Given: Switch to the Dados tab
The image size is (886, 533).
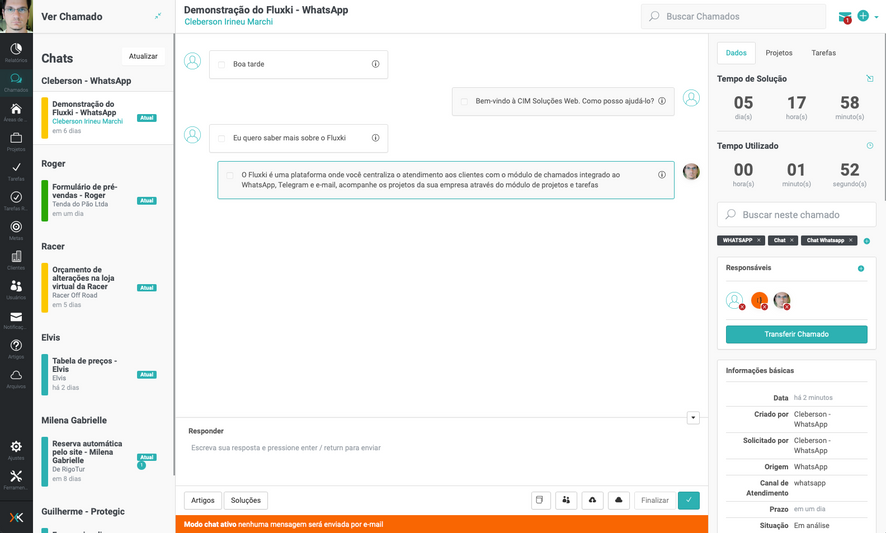Looking at the screenshot, I should pyautogui.click(x=736, y=53).
